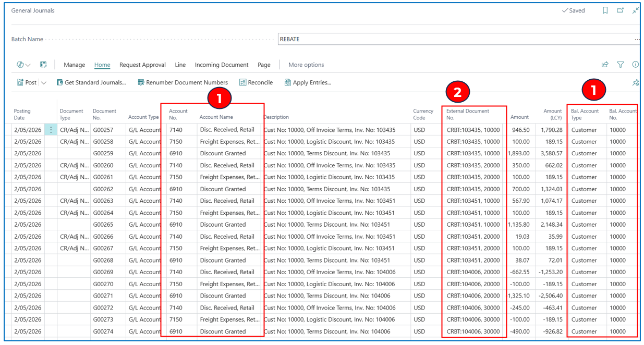Show row options for G00257 line
644x345 pixels.
click(x=51, y=130)
